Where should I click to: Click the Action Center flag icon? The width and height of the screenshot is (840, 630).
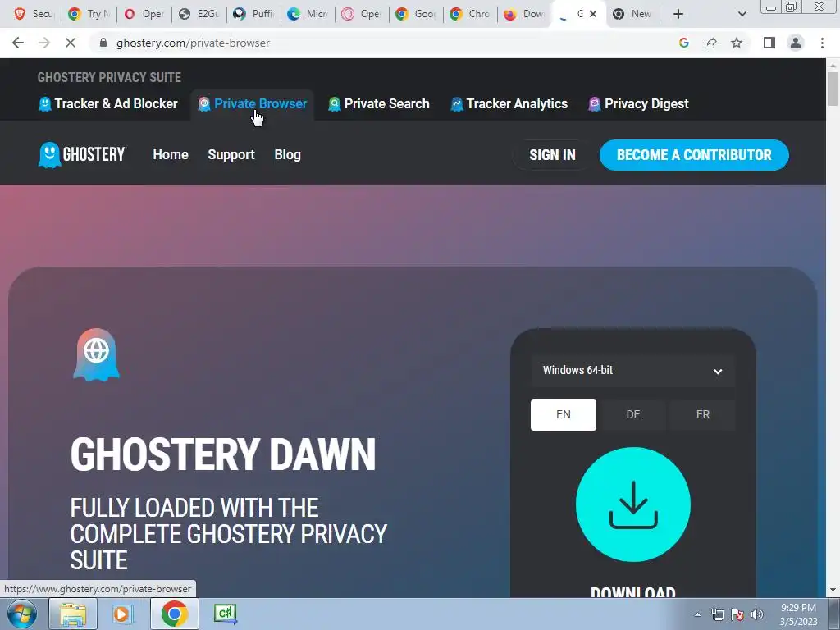click(737, 614)
